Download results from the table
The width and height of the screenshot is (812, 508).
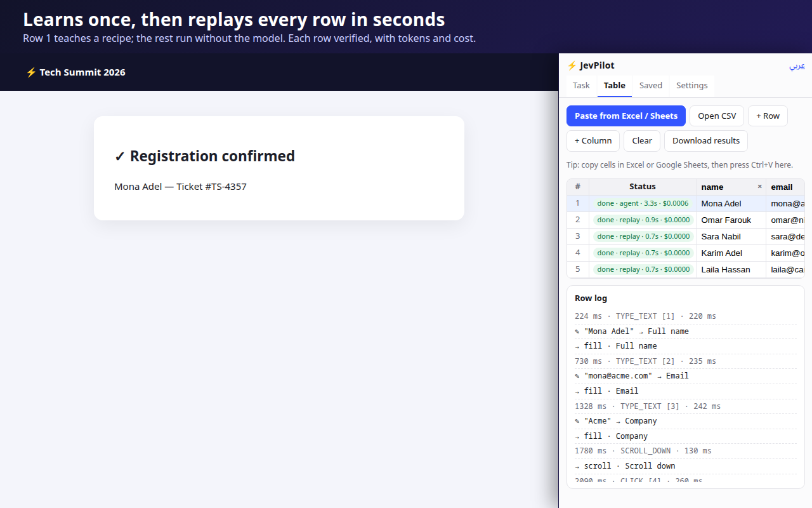pyautogui.click(x=706, y=141)
